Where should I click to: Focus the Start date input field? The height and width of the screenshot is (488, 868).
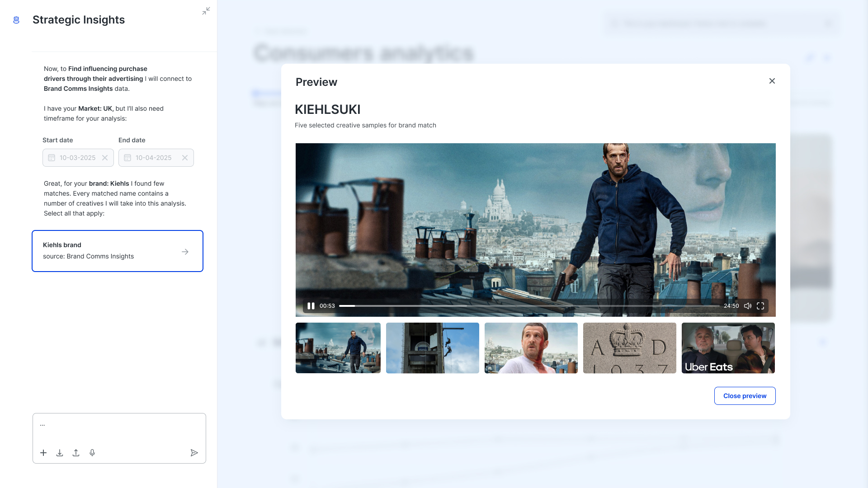pyautogui.click(x=78, y=158)
